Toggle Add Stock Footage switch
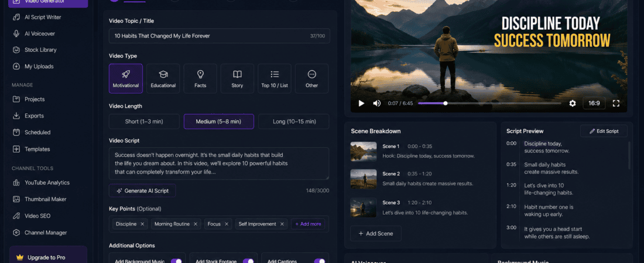The image size is (644, 263). [248, 261]
